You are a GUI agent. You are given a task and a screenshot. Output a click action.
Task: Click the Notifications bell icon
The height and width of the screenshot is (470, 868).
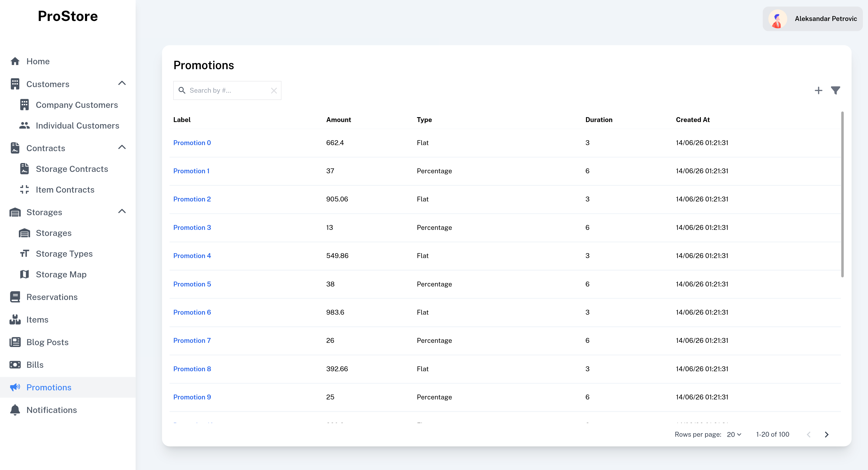click(x=15, y=410)
